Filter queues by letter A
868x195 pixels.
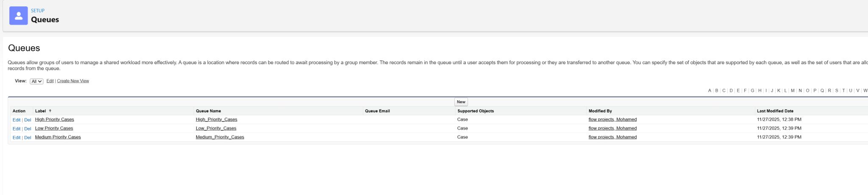pyautogui.click(x=709, y=90)
